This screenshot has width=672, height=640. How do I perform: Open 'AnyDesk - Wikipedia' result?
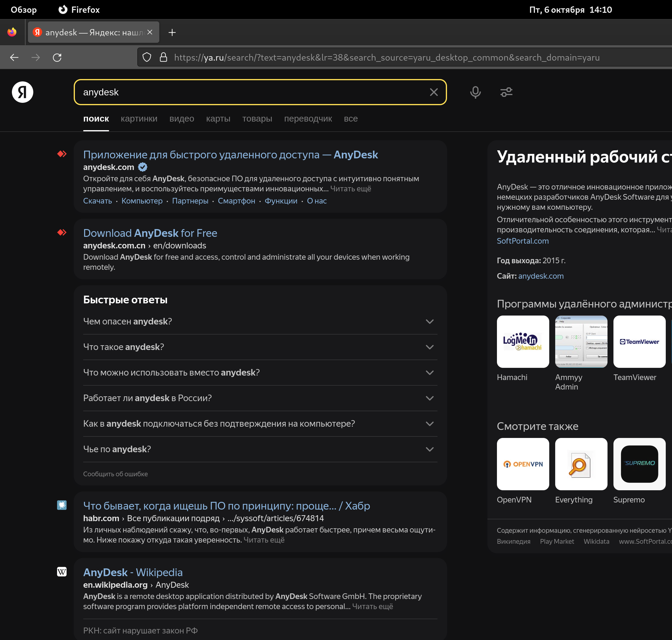click(133, 572)
